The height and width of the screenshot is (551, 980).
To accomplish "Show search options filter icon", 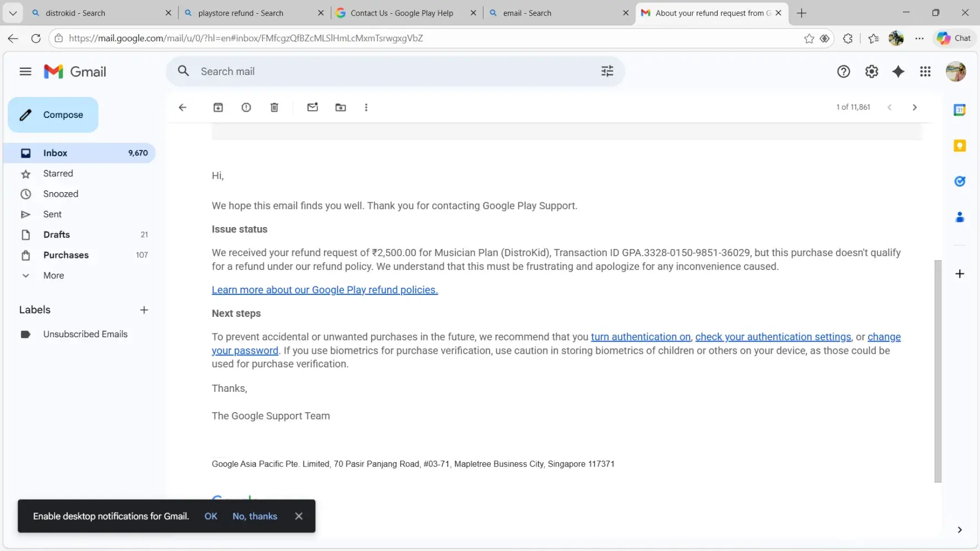I will click(607, 71).
